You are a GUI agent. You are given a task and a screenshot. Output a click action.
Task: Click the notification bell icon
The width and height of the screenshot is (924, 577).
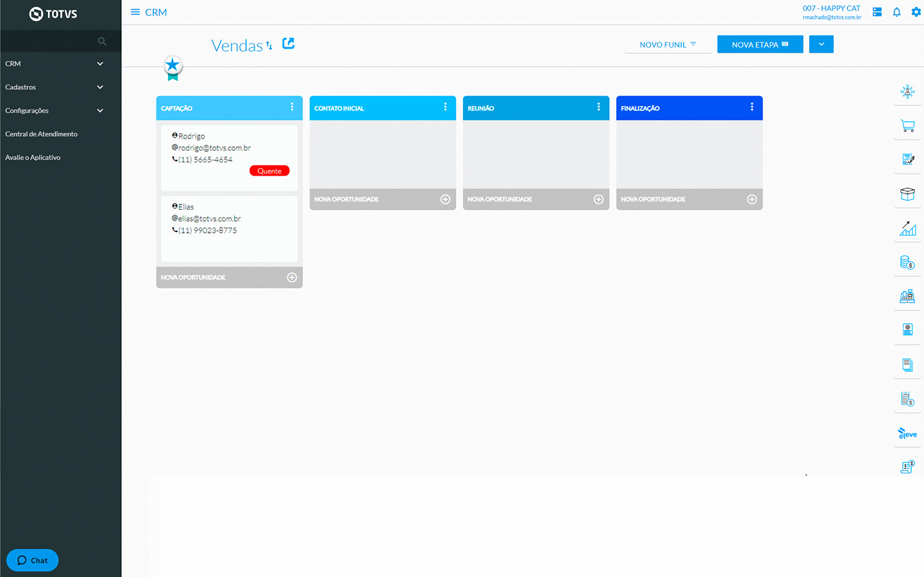896,12
